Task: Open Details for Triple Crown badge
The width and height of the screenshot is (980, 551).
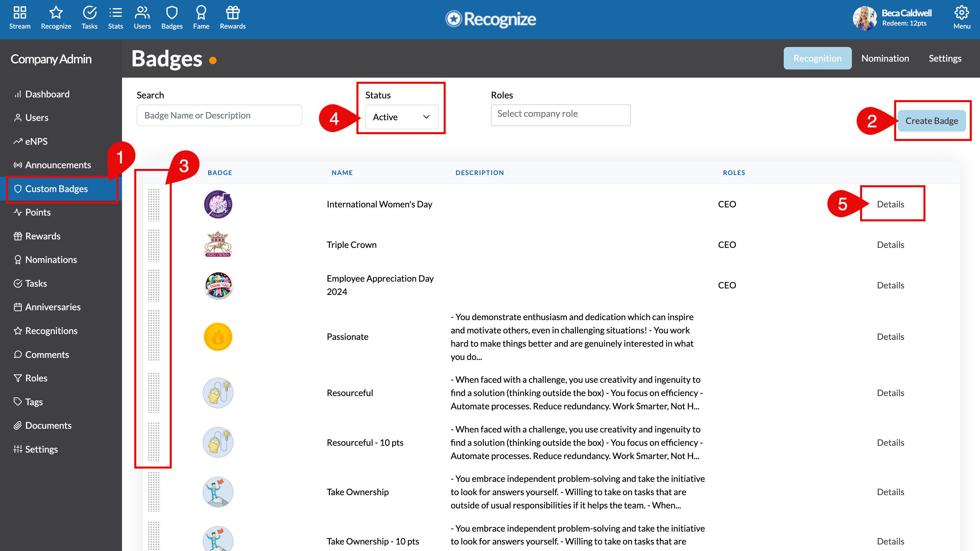Action: click(890, 245)
